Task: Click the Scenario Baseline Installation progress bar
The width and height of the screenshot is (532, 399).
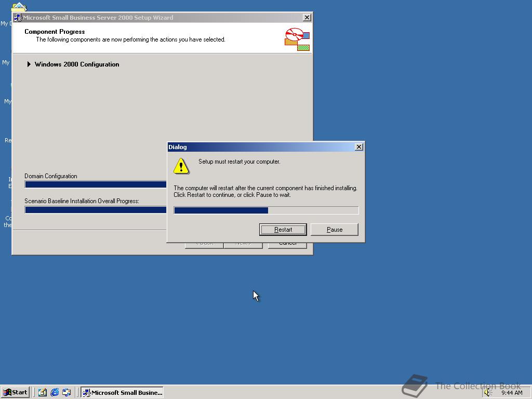Action: click(x=96, y=210)
